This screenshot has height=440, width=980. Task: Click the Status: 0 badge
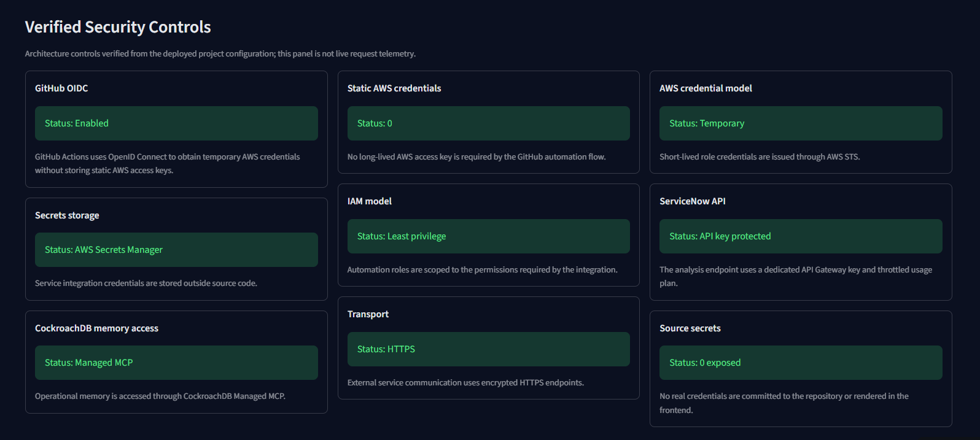pos(489,123)
